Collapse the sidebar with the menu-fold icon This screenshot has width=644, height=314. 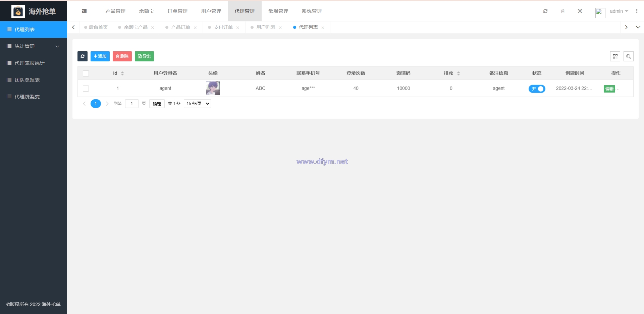click(x=84, y=11)
